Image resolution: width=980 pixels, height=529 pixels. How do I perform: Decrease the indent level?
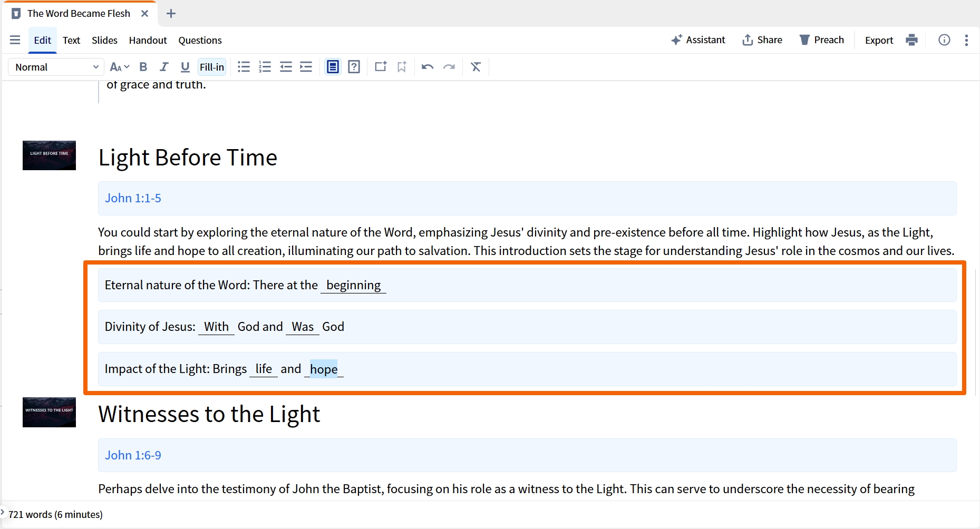286,67
